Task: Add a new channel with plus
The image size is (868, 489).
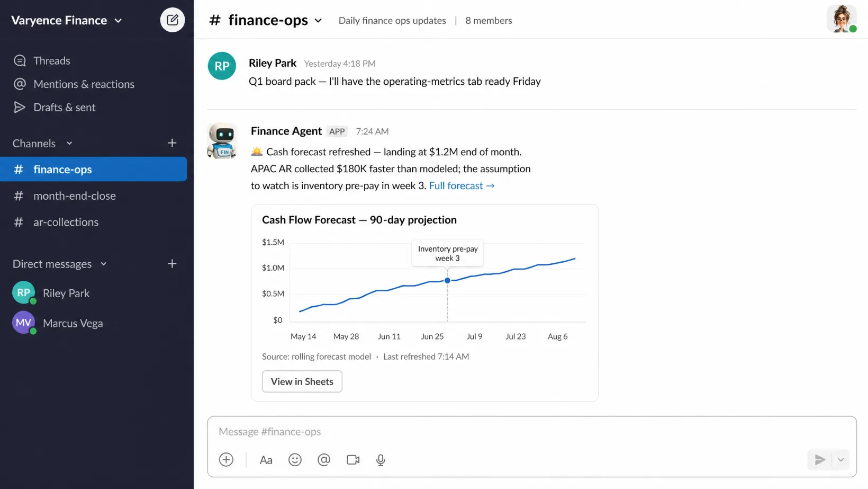Action: click(172, 143)
